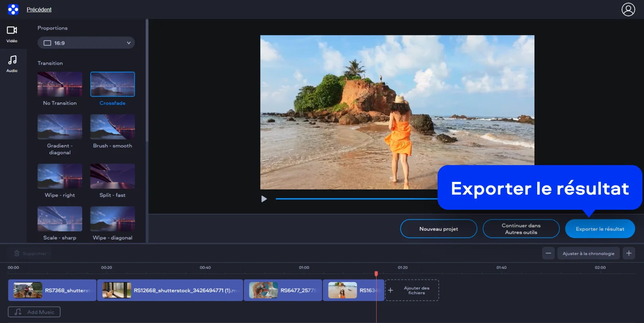Viewport: 644px width, 323px height.
Task: Play the video preview
Action: click(x=264, y=199)
